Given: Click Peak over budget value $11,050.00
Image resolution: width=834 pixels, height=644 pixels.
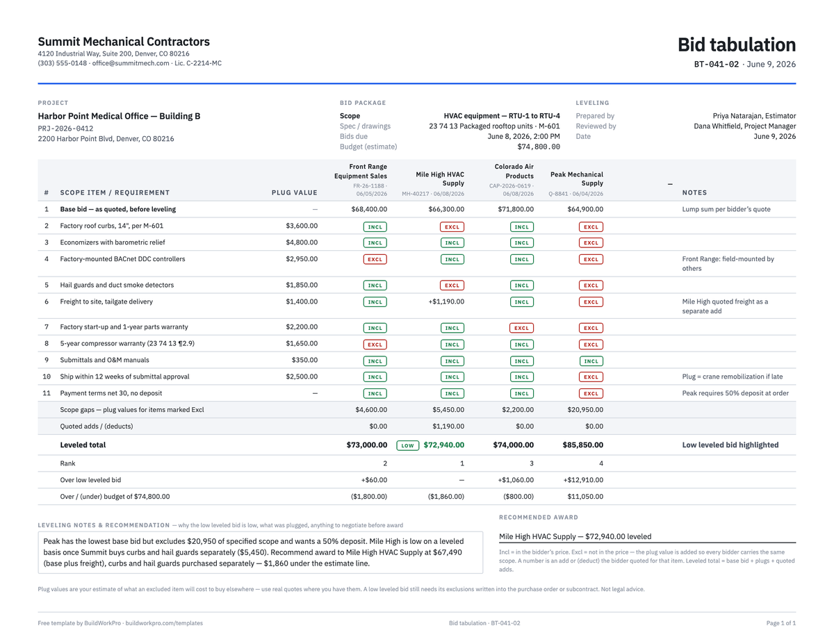Looking at the screenshot, I should 585,497.
